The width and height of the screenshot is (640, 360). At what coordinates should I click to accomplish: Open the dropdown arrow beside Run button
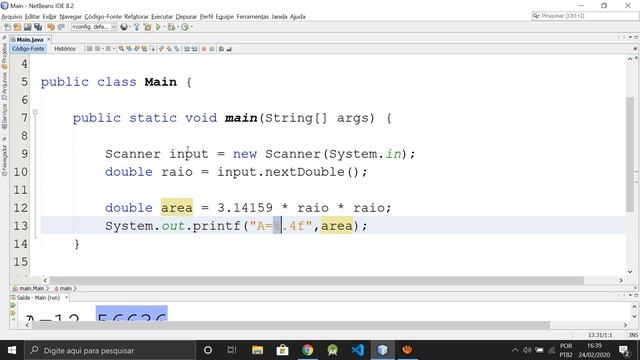click(164, 27)
